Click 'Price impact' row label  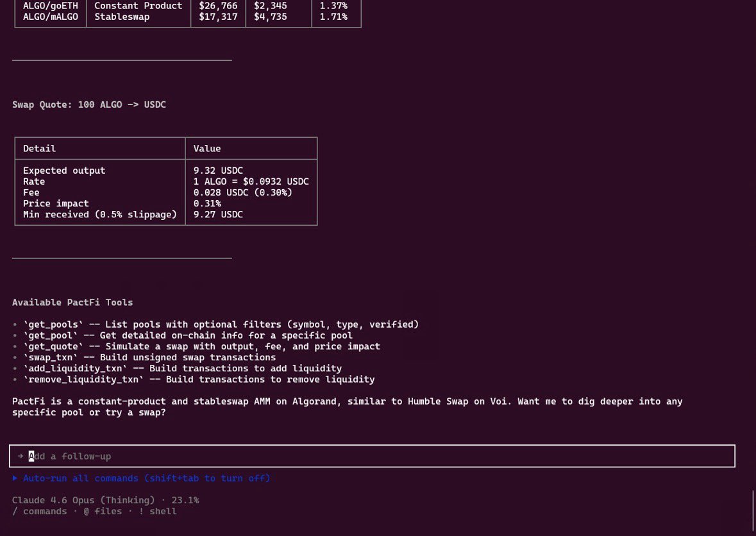pyautogui.click(x=56, y=203)
